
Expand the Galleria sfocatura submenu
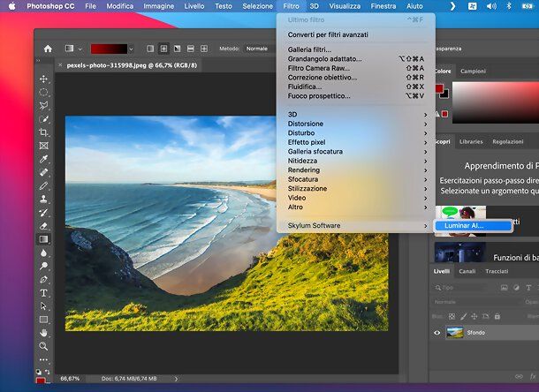coord(356,152)
